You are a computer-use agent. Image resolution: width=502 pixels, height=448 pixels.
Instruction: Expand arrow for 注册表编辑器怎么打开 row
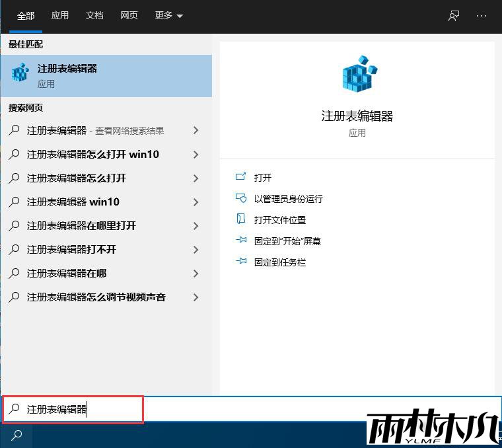[196, 178]
